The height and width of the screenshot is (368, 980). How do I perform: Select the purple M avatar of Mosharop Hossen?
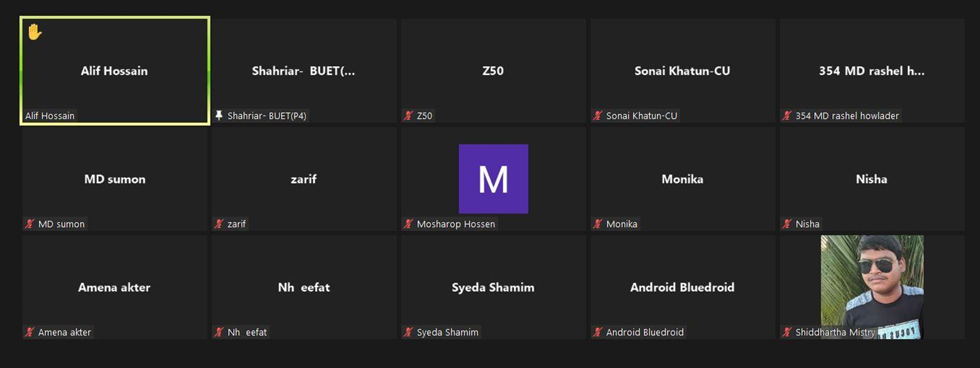[x=493, y=179]
